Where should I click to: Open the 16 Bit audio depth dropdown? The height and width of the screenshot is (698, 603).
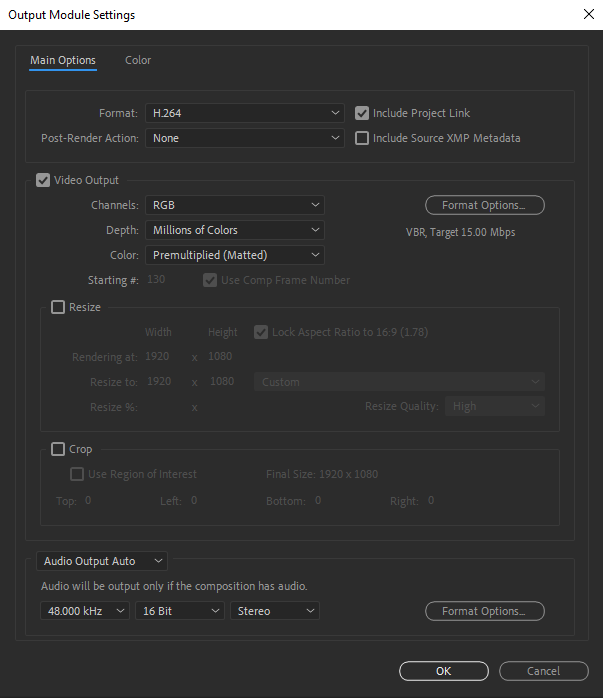(180, 611)
